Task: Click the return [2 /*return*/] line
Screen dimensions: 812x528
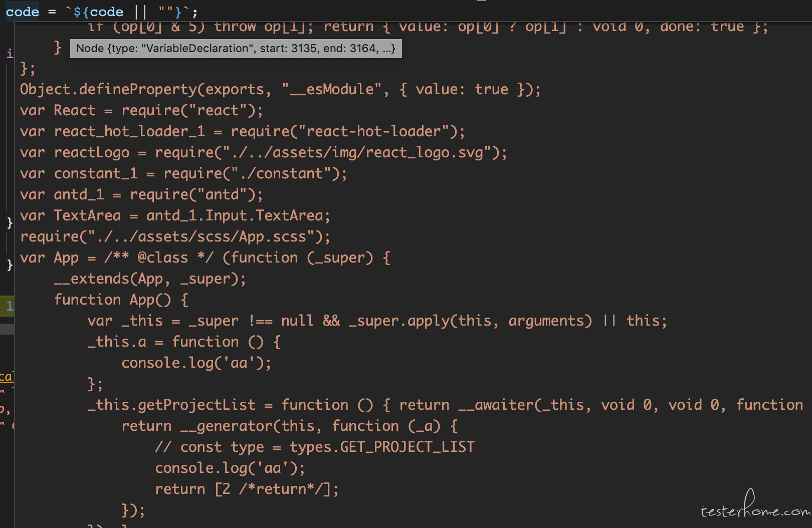Action: [247, 489]
